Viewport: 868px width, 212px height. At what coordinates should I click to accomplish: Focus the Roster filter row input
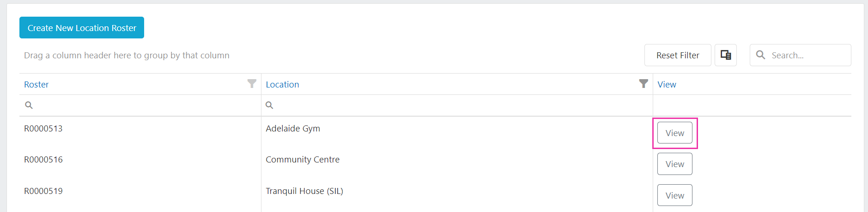[146, 105]
